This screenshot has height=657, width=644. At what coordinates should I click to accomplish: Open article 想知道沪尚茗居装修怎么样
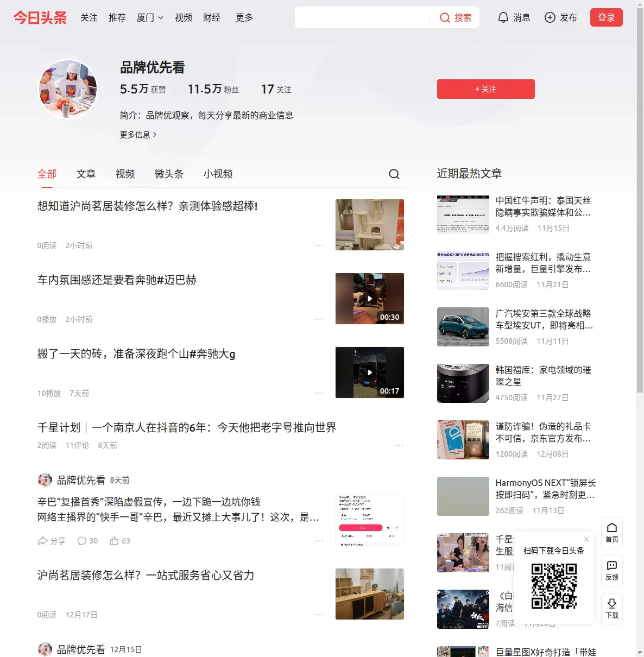pos(148,206)
